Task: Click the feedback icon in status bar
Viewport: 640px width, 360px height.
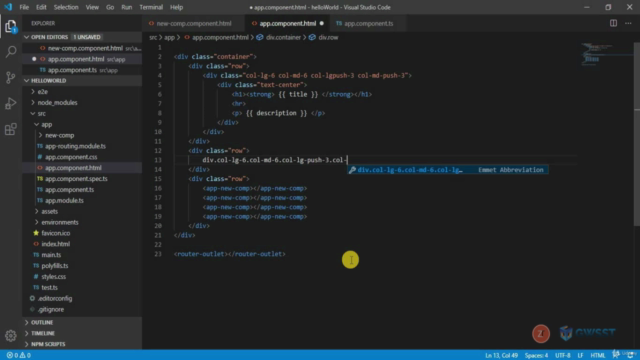Action: click(616, 355)
